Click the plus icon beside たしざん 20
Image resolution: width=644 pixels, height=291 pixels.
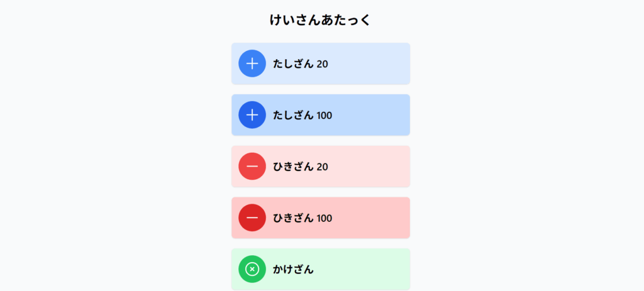click(x=252, y=63)
